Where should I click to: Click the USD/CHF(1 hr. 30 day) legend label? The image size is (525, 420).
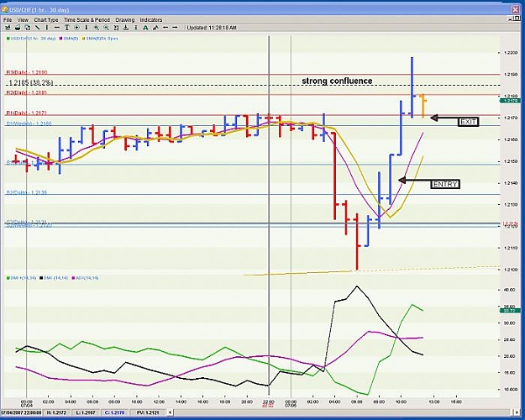click(x=33, y=39)
